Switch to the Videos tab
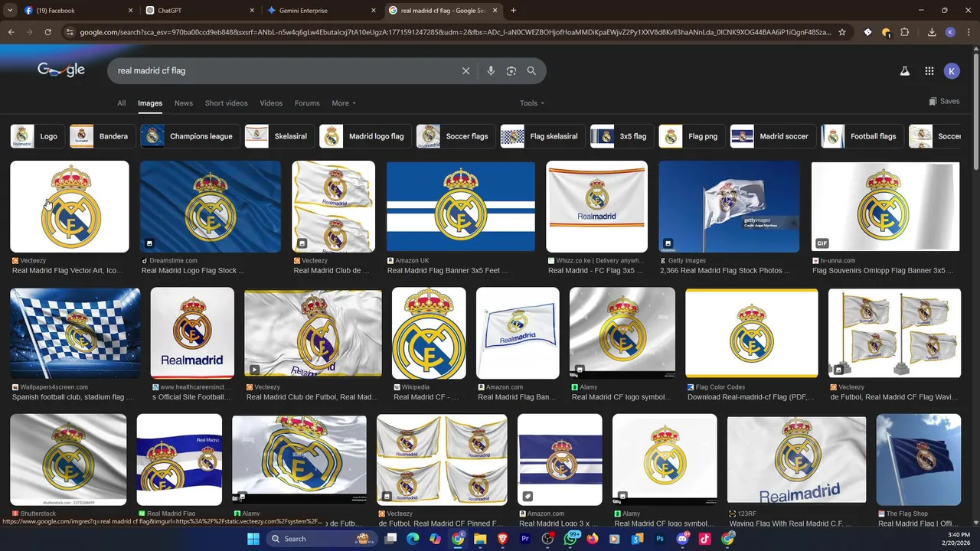 click(x=271, y=103)
